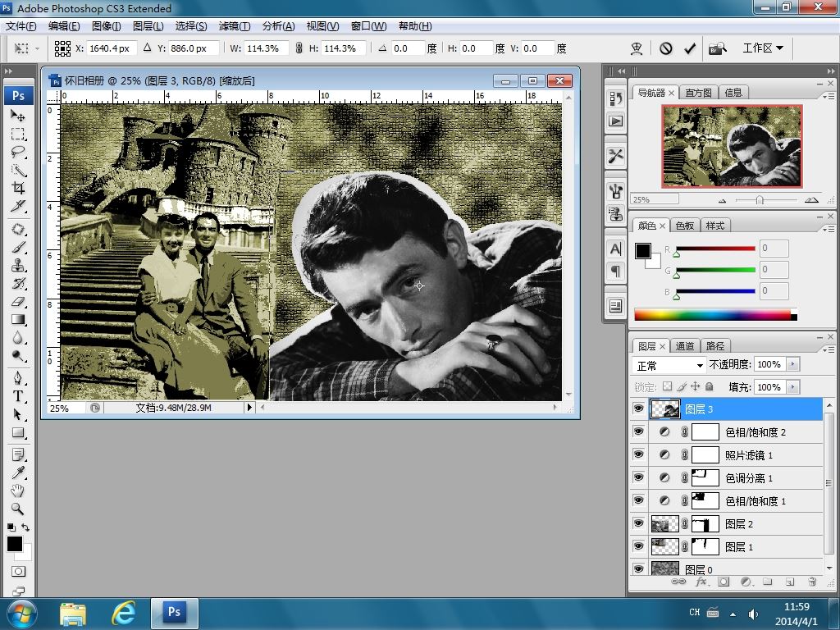Image resolution: width=840 pixels, height=630 pixels.
Task: Select the 图层 0 layer thumbnail
Action: click(x=664, y=568)
